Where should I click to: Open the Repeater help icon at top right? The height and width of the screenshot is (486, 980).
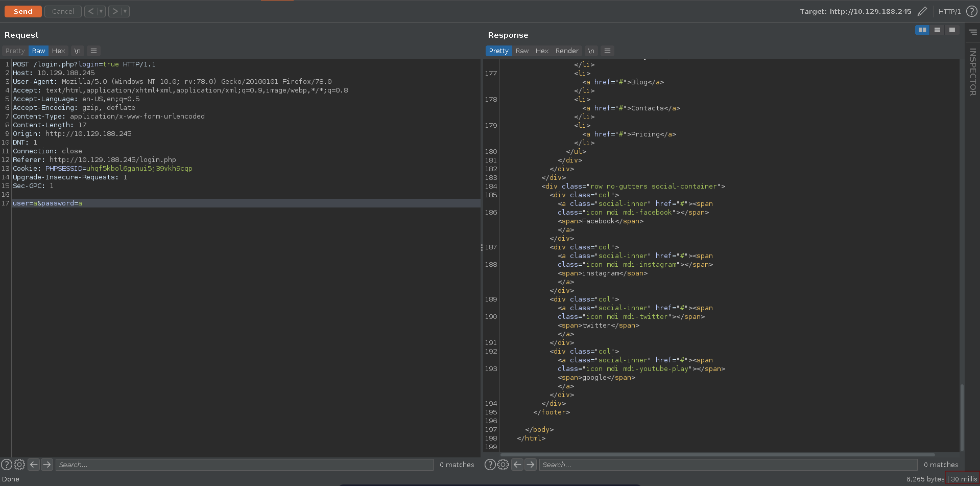tap(972, 11)
